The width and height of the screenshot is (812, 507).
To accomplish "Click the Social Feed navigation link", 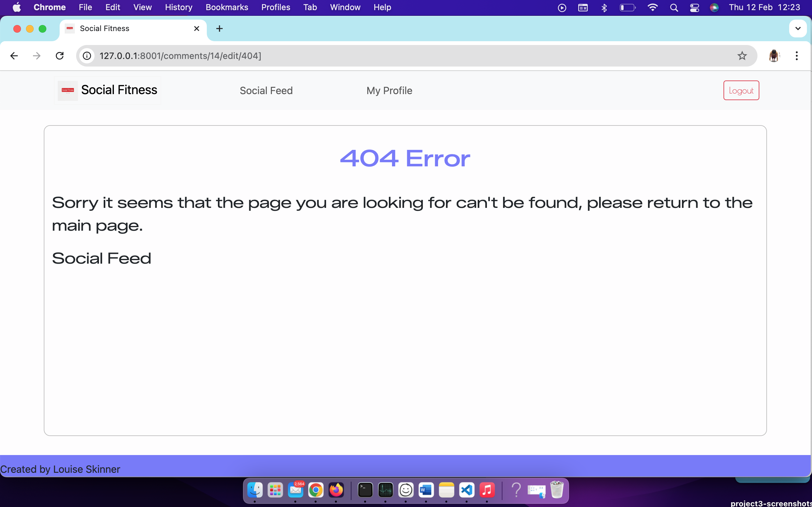I will 266,90.
